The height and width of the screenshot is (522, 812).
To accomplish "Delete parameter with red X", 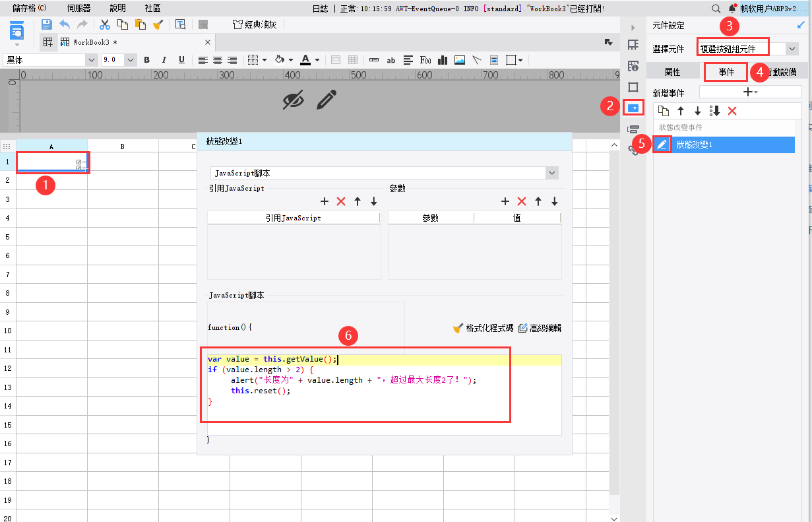I will point(522,201).
